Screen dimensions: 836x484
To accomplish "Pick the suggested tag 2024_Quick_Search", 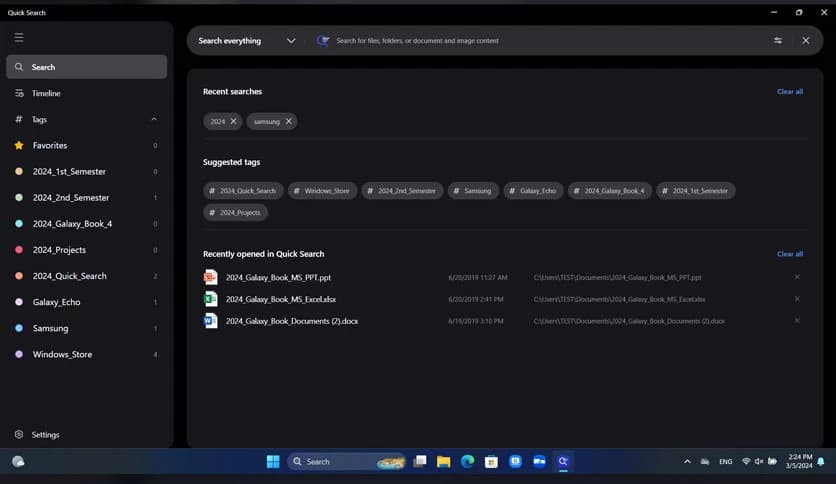I will pos(243,191).
